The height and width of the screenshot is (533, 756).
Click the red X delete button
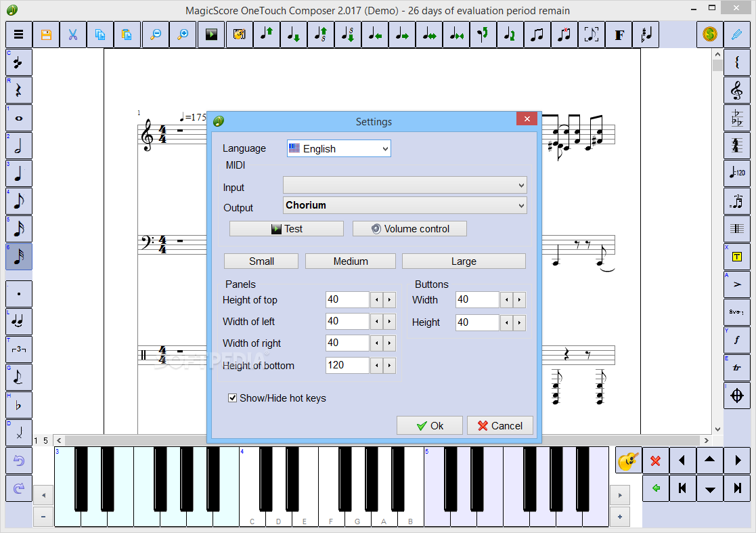coord(655,461)
